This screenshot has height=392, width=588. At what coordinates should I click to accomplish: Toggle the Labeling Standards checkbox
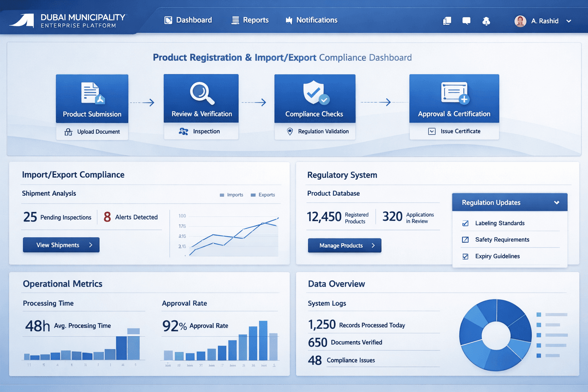(465, 223)
